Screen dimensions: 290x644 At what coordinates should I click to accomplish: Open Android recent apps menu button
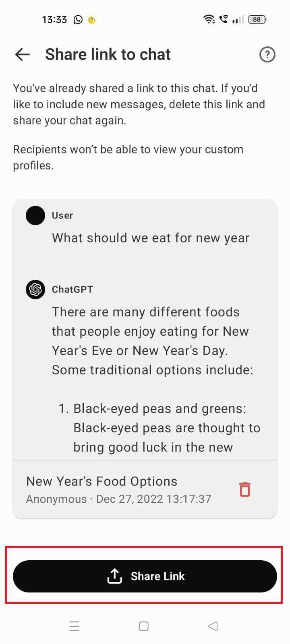[x=75, y=626]
